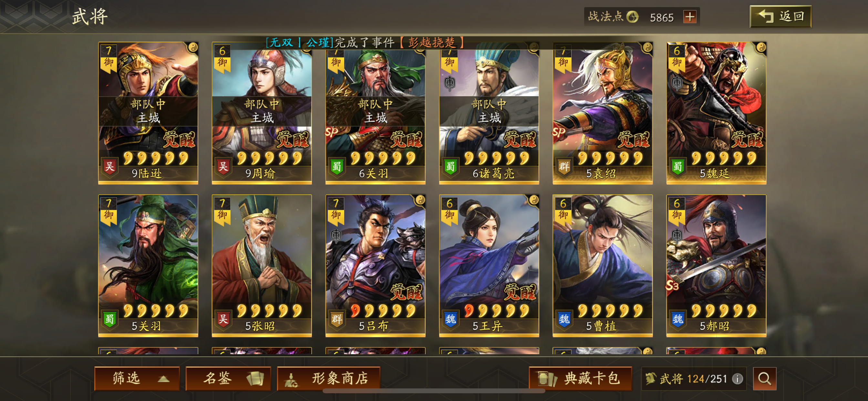Click the horizontal scrollbar at bottom

tap(434, 391)
